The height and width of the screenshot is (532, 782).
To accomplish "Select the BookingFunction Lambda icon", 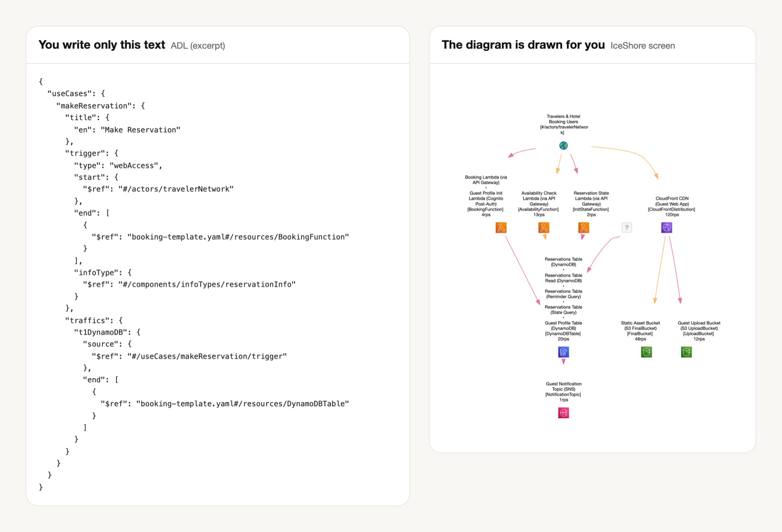I will 501,228.
